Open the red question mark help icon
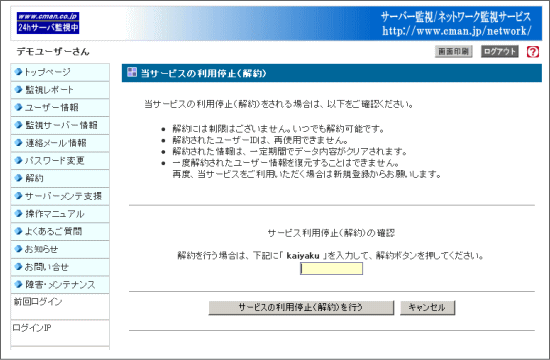Screen dimensions: 550x360 (532, 52)
